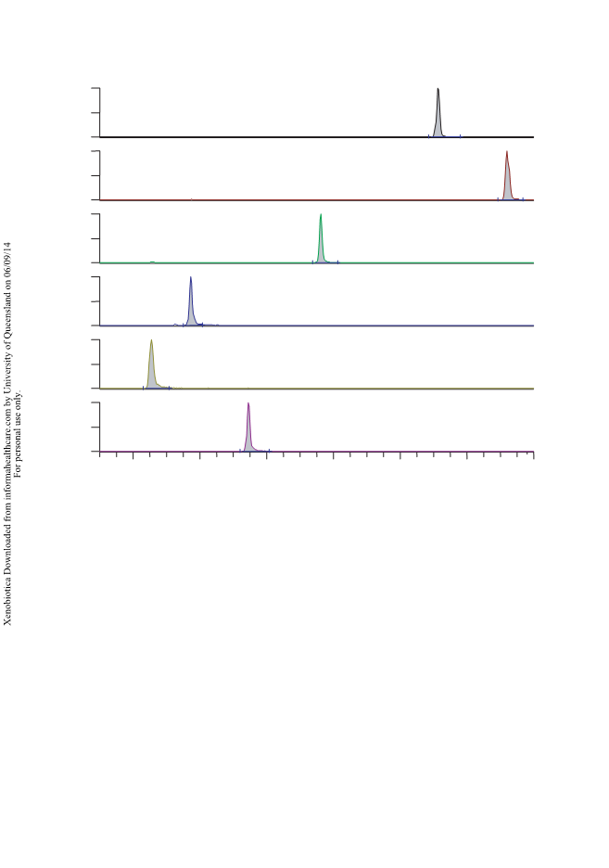
Task: Click the purple peak in the bottom chromatogram
Action: tap(248, 428)
